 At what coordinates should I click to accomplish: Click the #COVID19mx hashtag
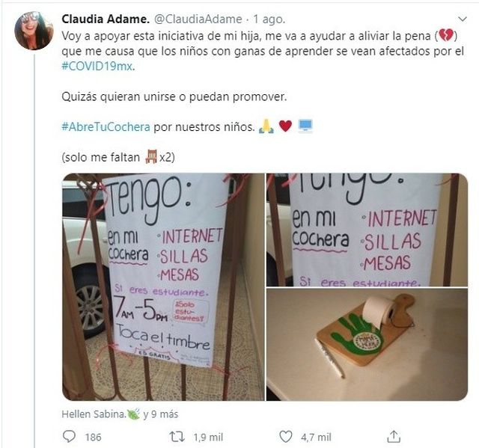[97, 67]
